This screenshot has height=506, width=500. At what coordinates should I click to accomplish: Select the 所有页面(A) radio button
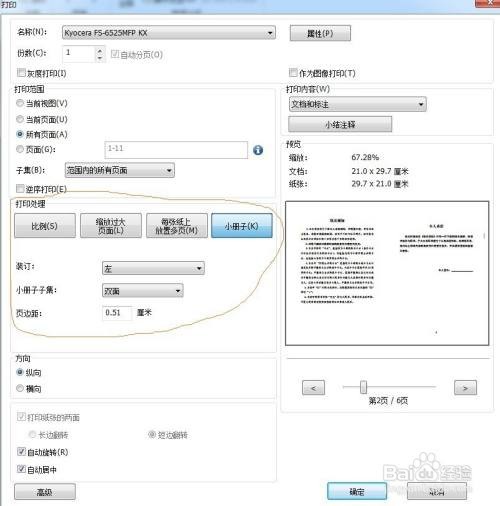coord(20,134)
